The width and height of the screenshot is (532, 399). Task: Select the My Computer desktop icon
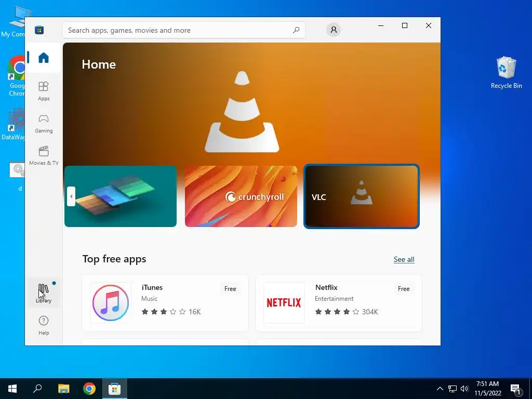click(13, 22)
